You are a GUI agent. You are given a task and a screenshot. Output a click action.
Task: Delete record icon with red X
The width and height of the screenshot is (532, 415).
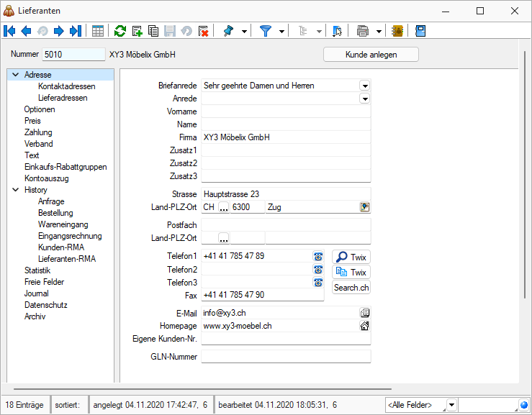click(203, 31)
